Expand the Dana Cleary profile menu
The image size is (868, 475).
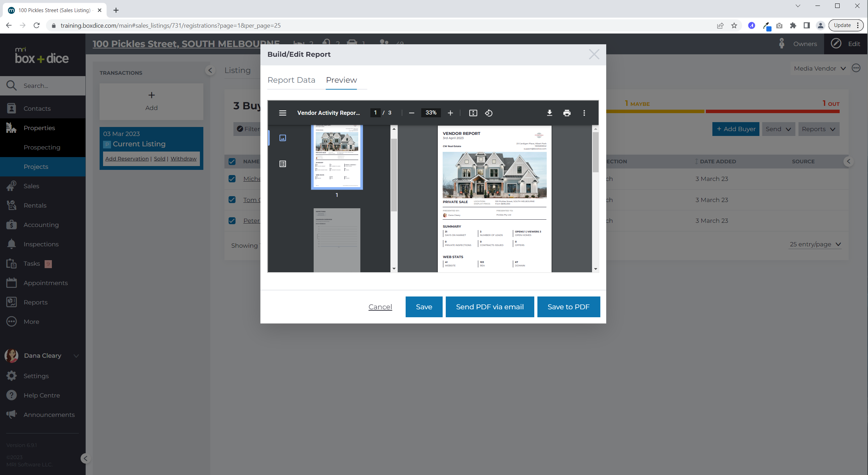(42, 355)
